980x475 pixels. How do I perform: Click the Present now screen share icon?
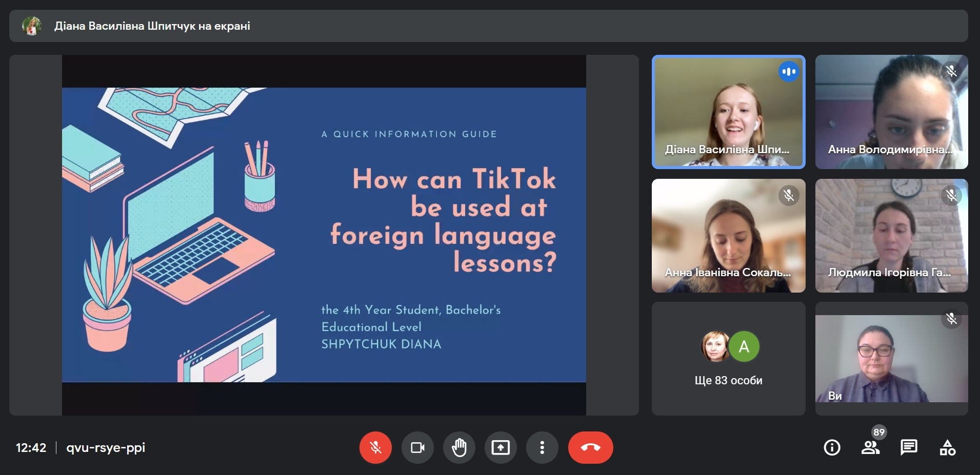click(x=501, y=447)
